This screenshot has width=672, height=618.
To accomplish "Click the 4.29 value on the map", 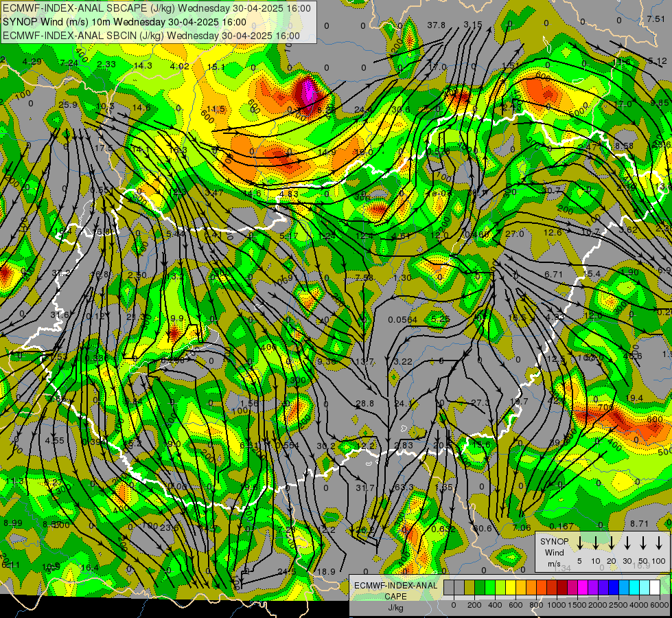I will (x=32, y=61).
